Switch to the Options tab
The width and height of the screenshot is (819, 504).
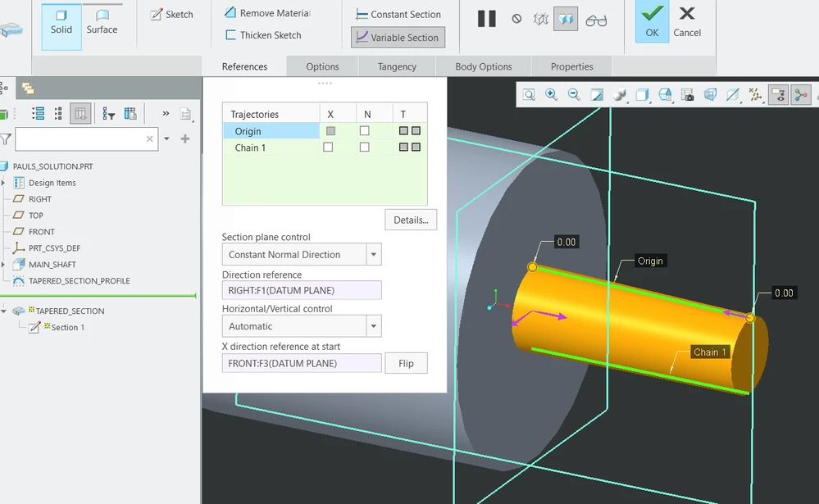[322, 67]
